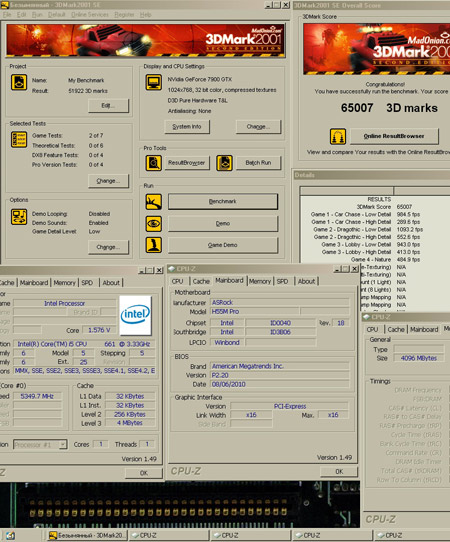Click the Demo button
This screenshot has width=450, height=542.
(223, 224)
